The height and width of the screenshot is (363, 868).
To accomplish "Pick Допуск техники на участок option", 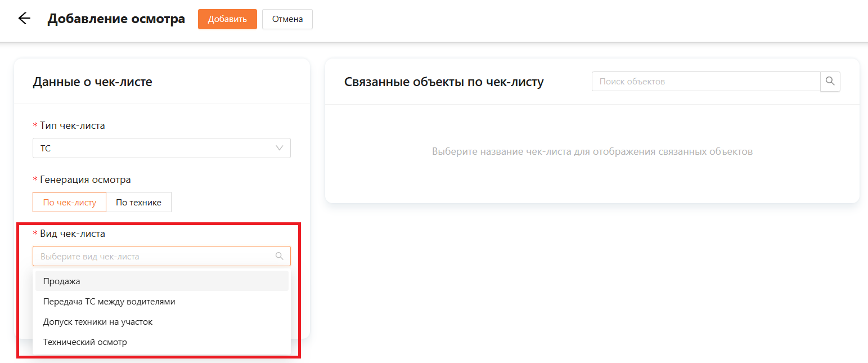I will [98, 322].
